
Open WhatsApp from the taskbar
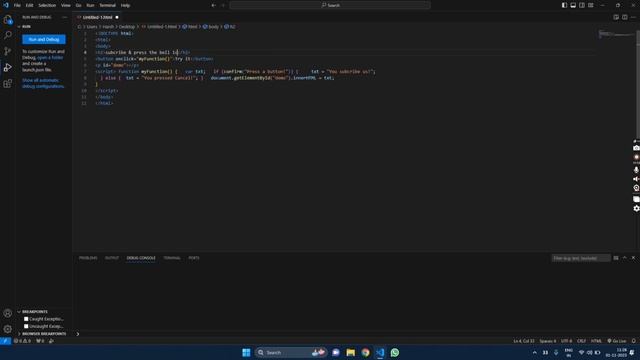[395, 352]
